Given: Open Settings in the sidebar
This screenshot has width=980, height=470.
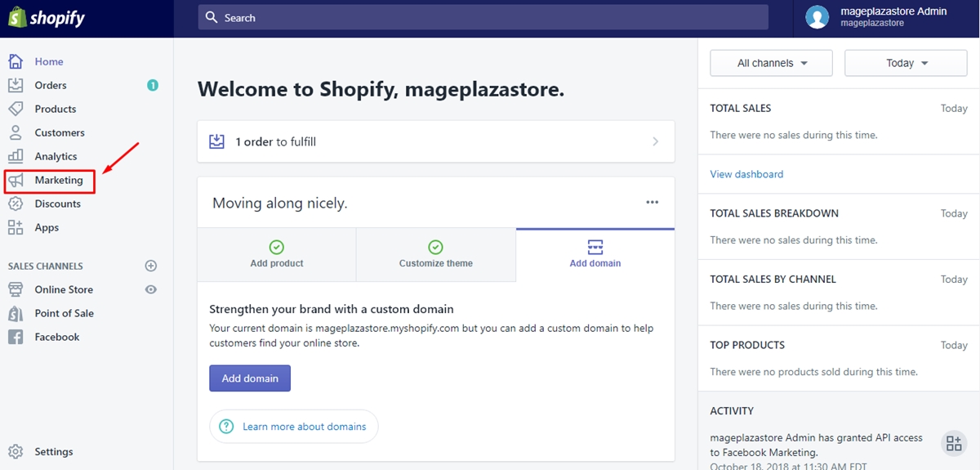Looking at the screenshot, I should 54,451.
